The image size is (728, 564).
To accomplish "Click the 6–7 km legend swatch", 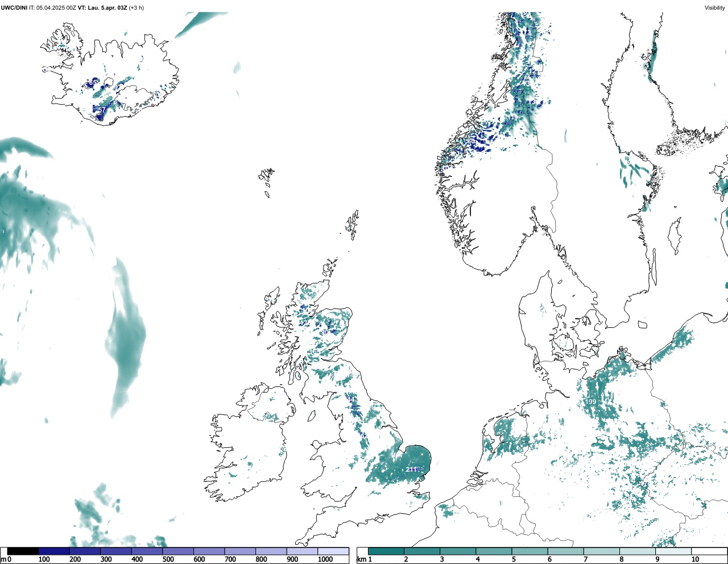I will pos(566,551).
